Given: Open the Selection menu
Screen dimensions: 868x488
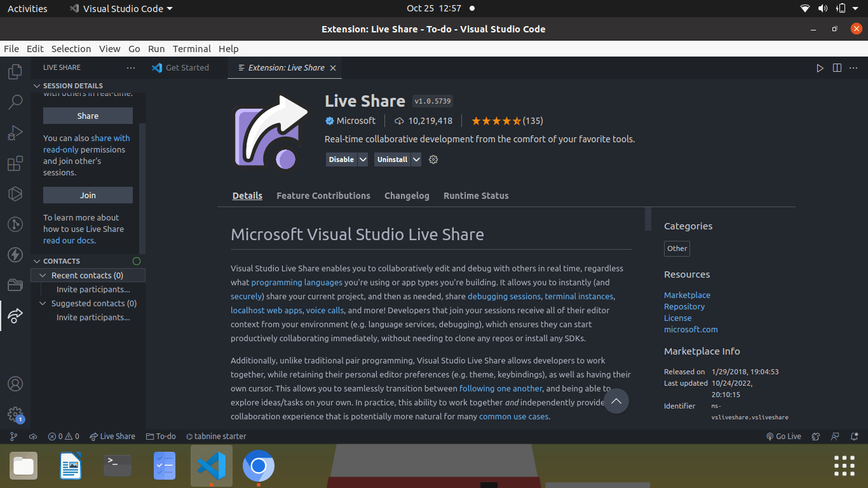Looking at the screenshot, I should (x=71, y=49).
